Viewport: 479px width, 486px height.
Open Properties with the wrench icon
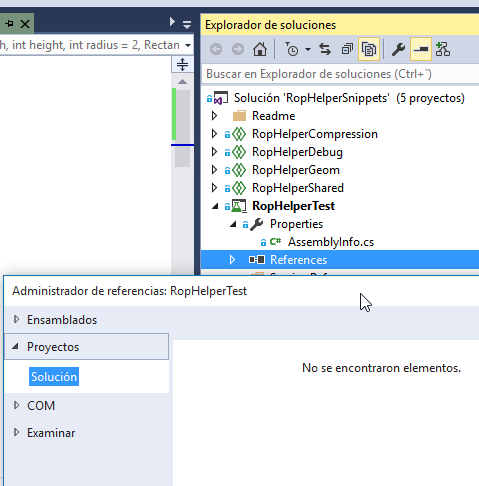point(398,49)
